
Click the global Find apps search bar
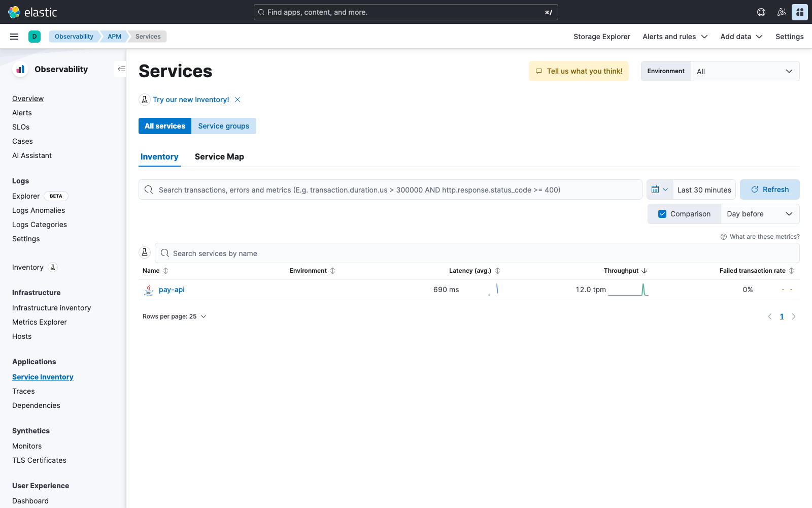pyautogui.click(x=406, y=12)
